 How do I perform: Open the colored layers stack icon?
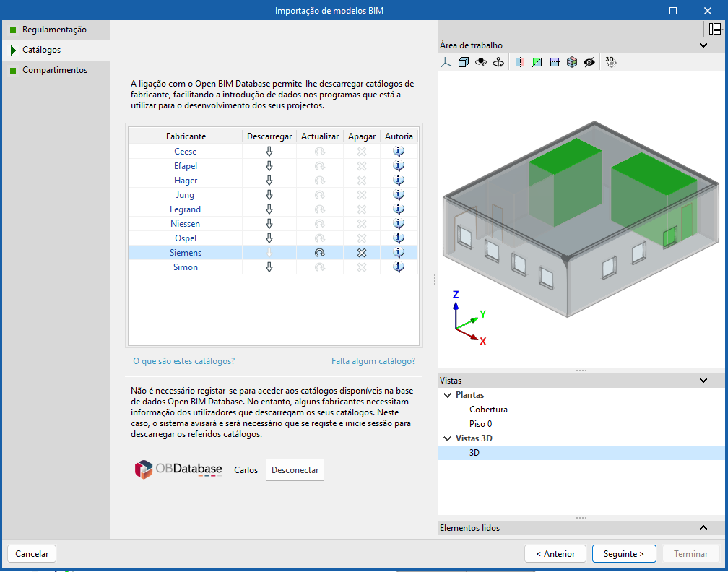point(572,62)
